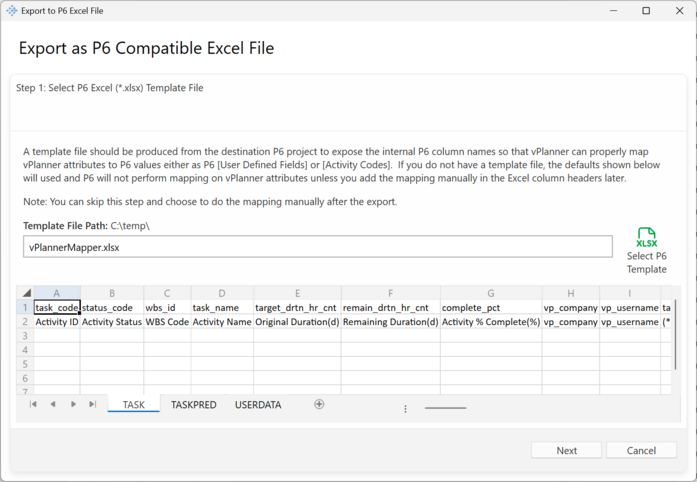
Task: Select the TASK sheet tab
Action: [x=133, y=405]
